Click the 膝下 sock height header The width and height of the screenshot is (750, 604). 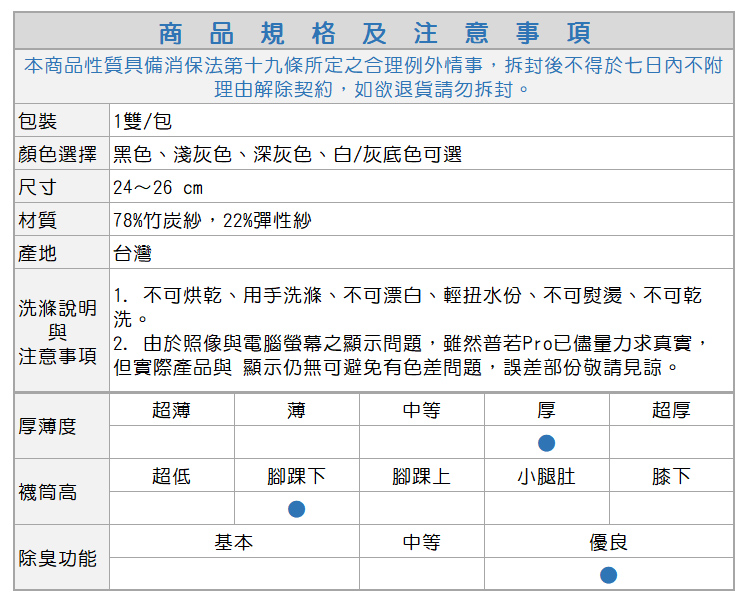670,476
